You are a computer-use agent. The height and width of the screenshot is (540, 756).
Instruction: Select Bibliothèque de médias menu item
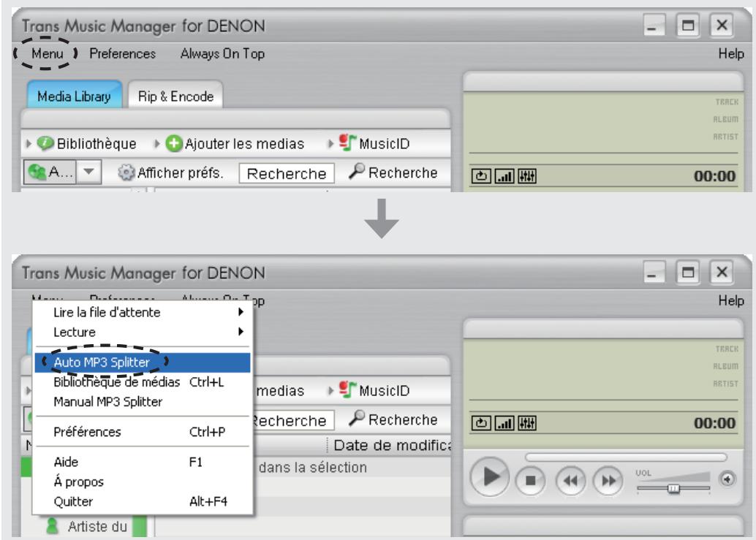point(143,382)
